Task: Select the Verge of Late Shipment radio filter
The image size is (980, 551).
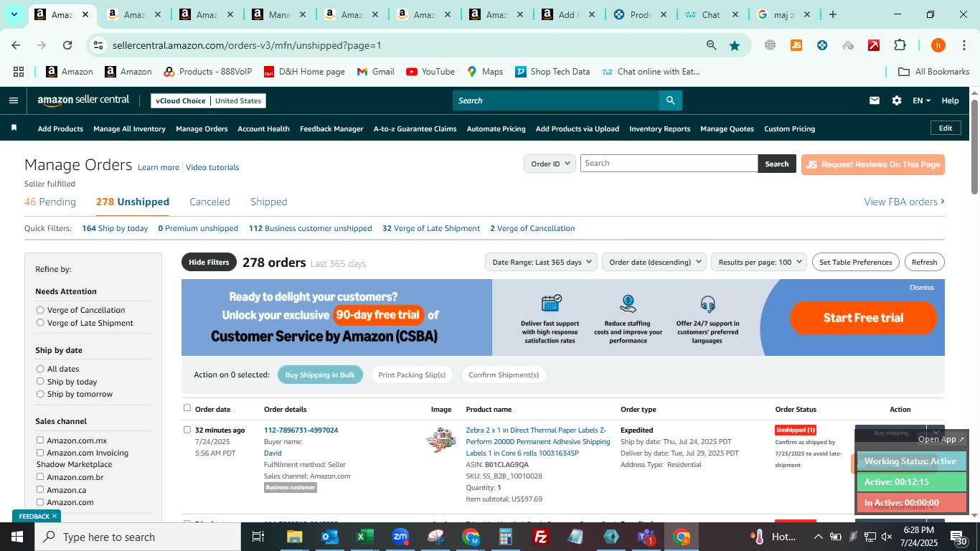Action: 40,323
